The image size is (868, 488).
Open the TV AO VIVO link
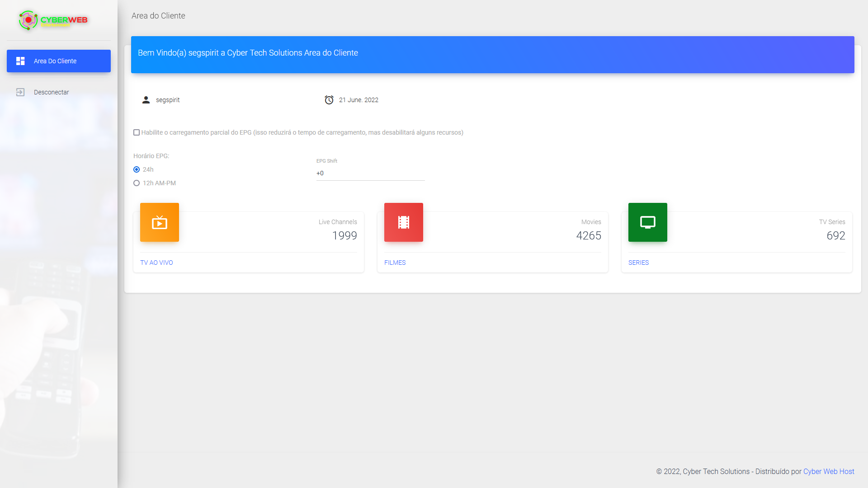click(156, 263)
